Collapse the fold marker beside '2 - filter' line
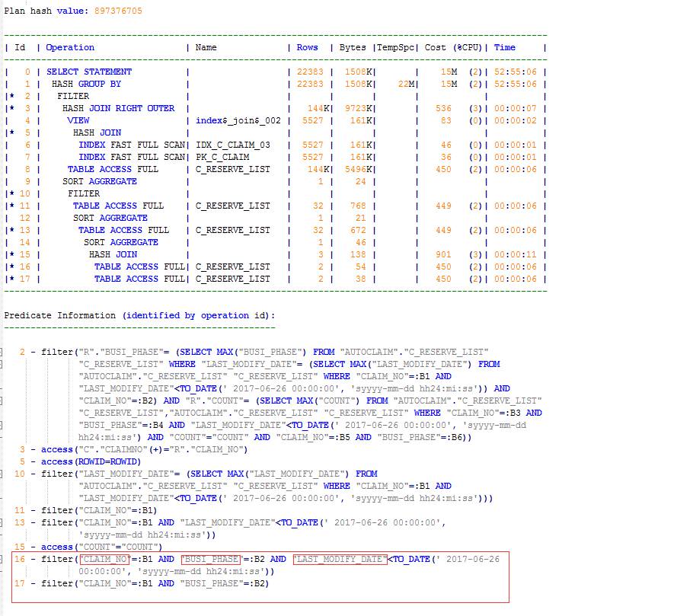 [2, 353]
